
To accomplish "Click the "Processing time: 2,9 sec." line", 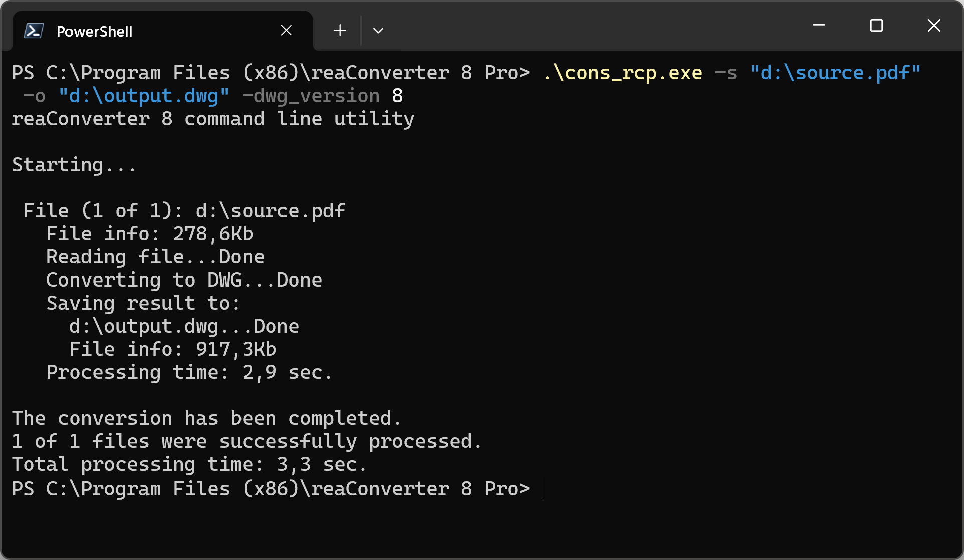I will (189, 372).
